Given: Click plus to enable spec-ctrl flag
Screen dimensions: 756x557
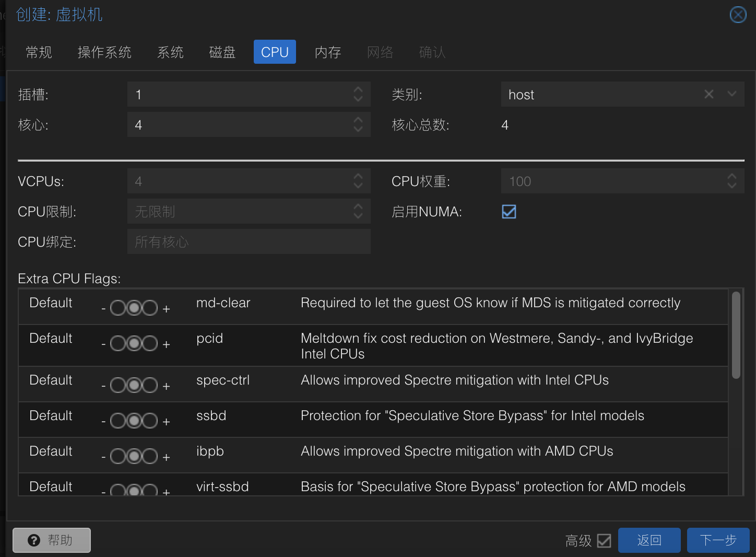Looking at the screenshot, I should pyautogui.click(x=166, y=386).
